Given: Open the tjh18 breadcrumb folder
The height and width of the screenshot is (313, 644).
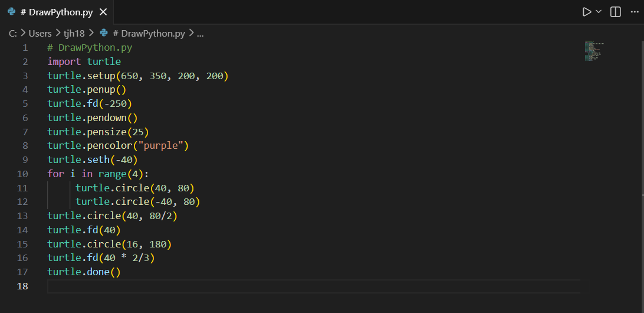Looking at the screenshot, I should click(74, 33).
